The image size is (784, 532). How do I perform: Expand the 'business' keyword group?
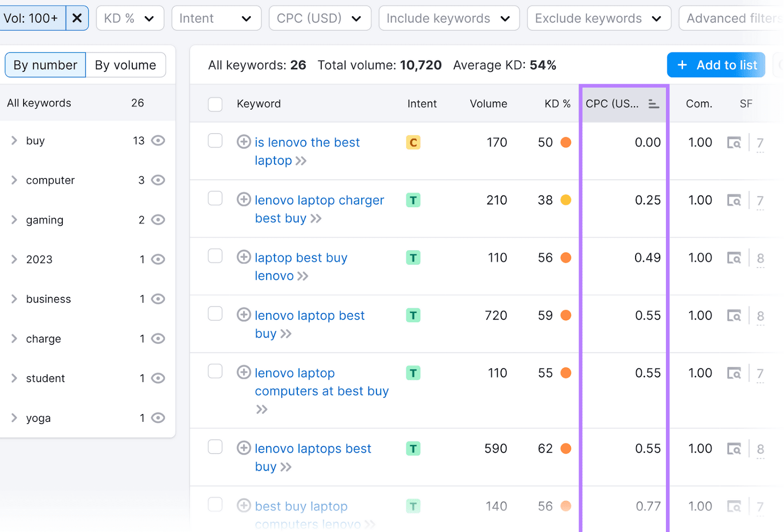click(x=14, y=299)
